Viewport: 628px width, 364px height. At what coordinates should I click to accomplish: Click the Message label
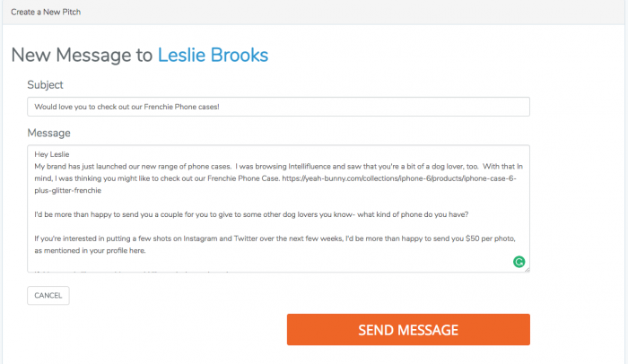[x=48, y=133]
